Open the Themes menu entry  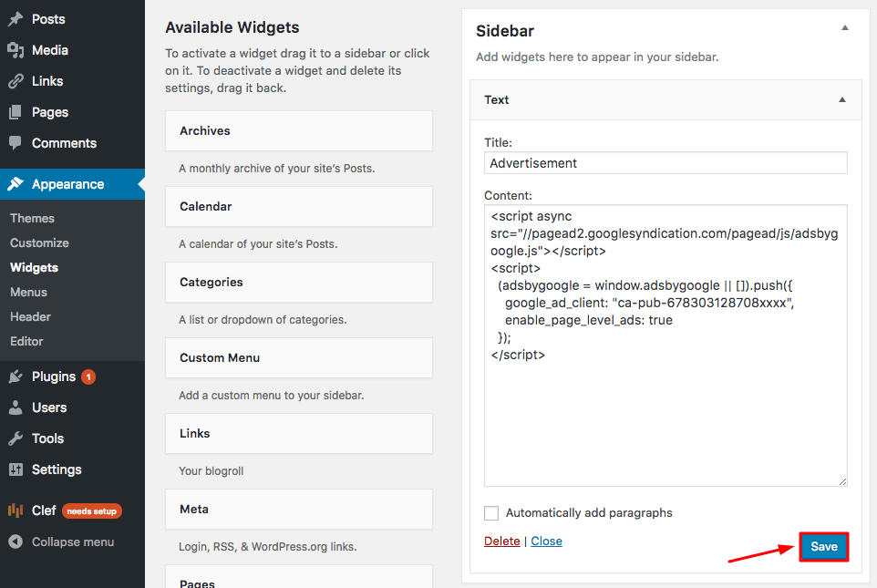click(x=32, y=218)
